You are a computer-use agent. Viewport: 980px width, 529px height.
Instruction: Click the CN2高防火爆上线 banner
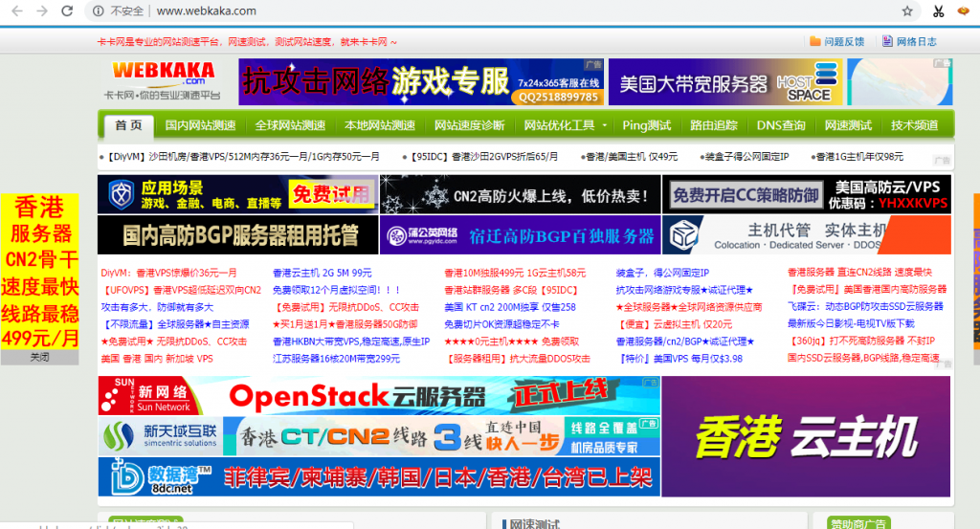point(520,195)
